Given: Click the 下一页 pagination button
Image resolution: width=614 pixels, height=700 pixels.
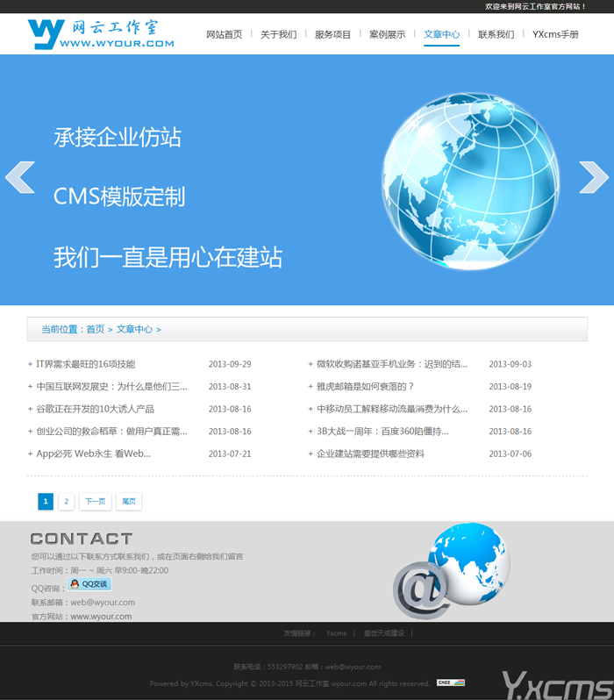Looking at the screenshot, I should pyautogui.click(x=95, y=502).
